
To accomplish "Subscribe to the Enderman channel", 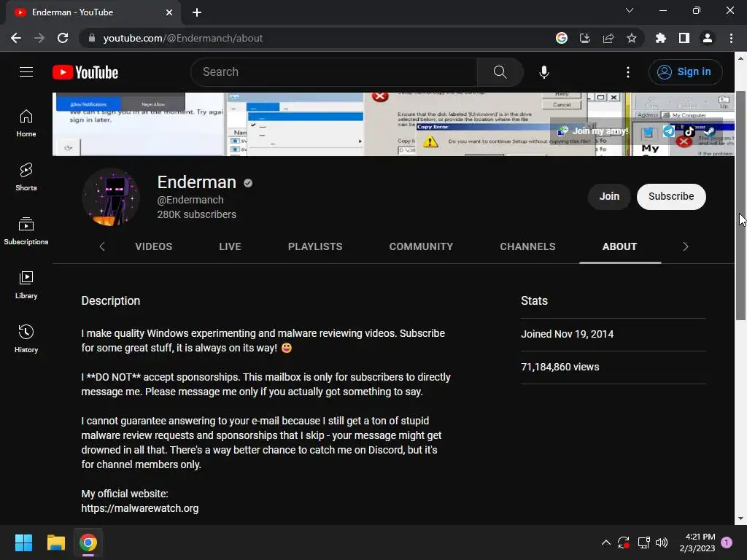I will (671, 197).
